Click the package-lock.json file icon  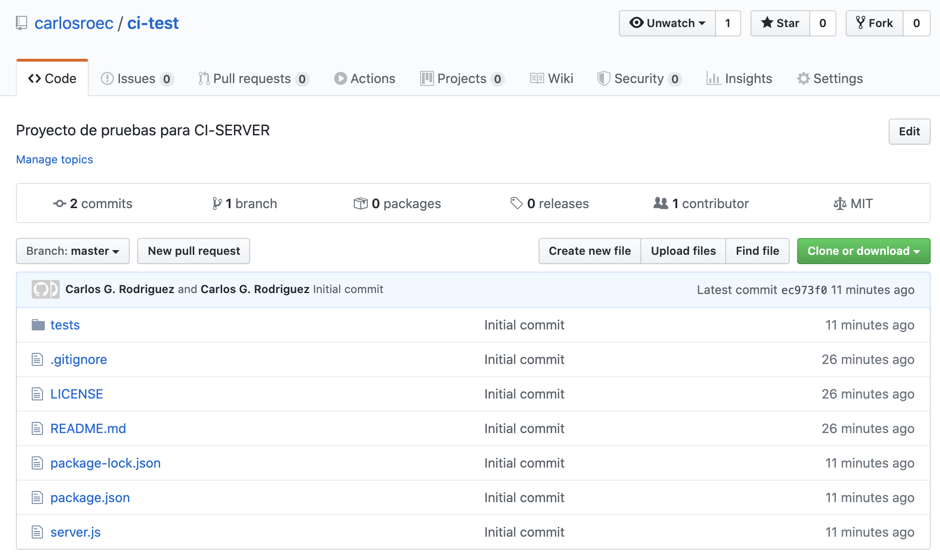tap(37, 463)
